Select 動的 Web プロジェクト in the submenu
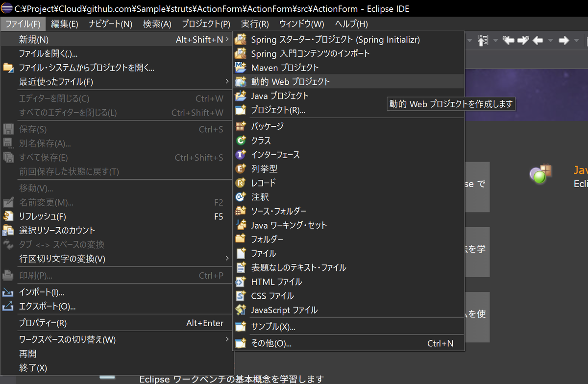 [x=348, y=82]
